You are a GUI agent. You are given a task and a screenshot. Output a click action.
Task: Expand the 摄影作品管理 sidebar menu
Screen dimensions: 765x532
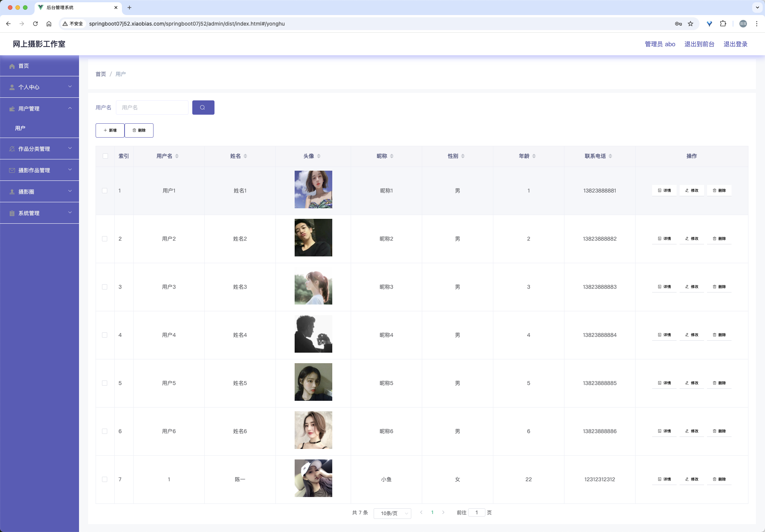[x=40, y=170]
